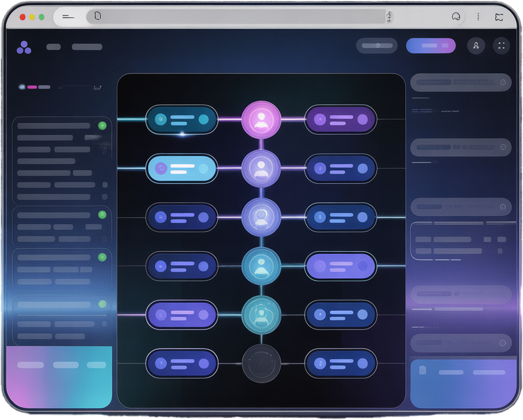Screen dimensions: 523x420
Task: Click the chat bubble icon in the browser toolbar
Action: coord(456,16)
